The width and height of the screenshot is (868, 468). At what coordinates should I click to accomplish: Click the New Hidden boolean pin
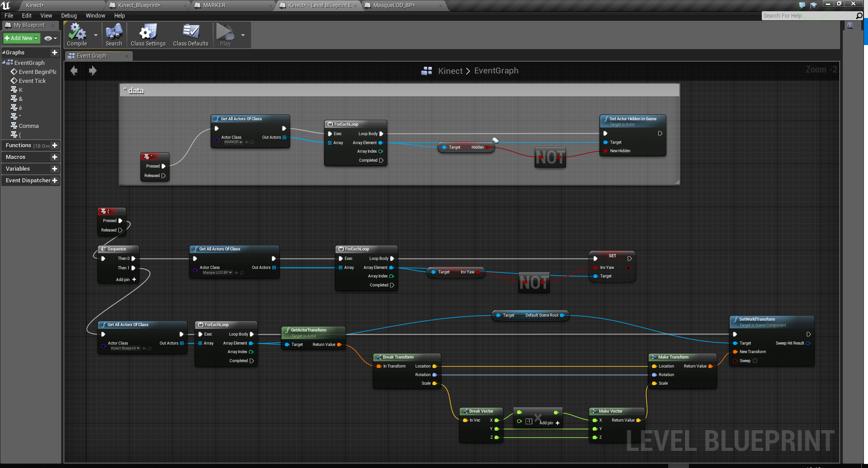(605, 151)
